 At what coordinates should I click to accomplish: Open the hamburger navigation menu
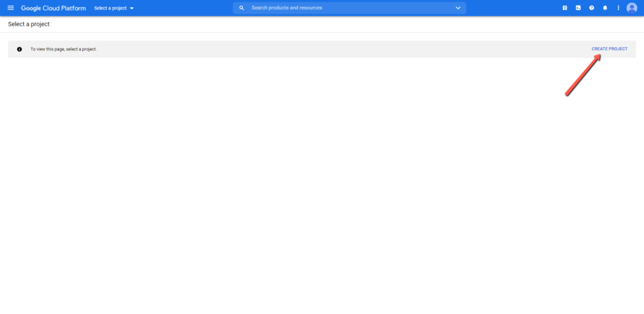pos(11,8)
